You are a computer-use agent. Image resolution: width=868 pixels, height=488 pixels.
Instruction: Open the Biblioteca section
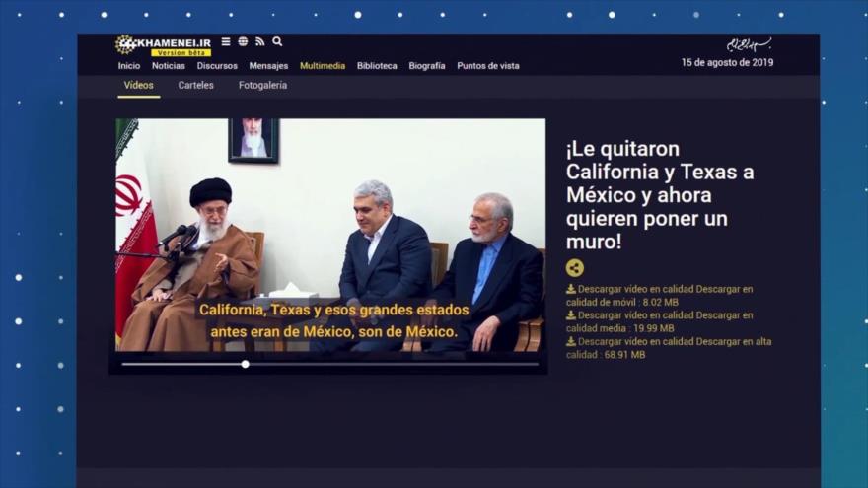377,66
